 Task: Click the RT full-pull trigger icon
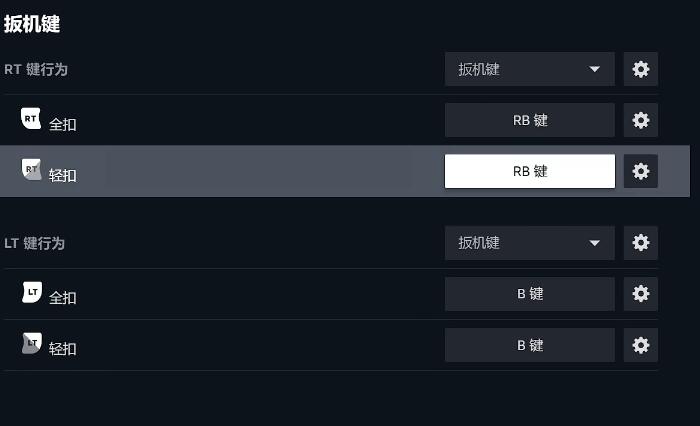coord(32,120)
